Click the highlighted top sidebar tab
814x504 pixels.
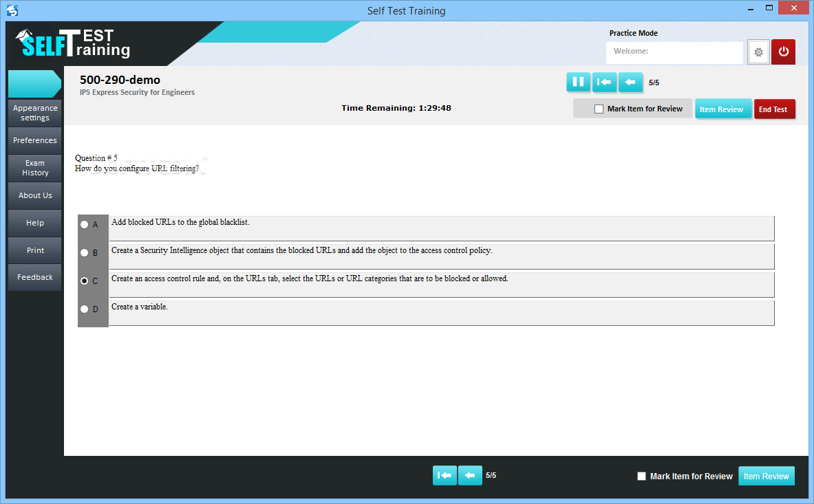35,84
